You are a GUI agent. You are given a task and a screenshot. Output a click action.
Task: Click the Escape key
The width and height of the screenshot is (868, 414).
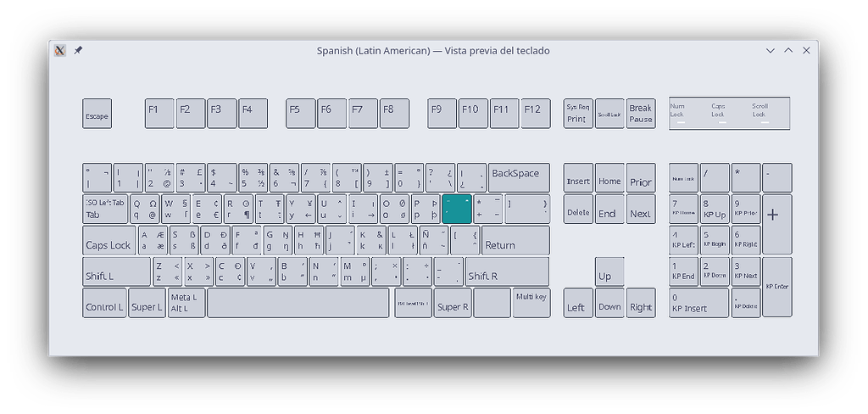coord(97,114)
